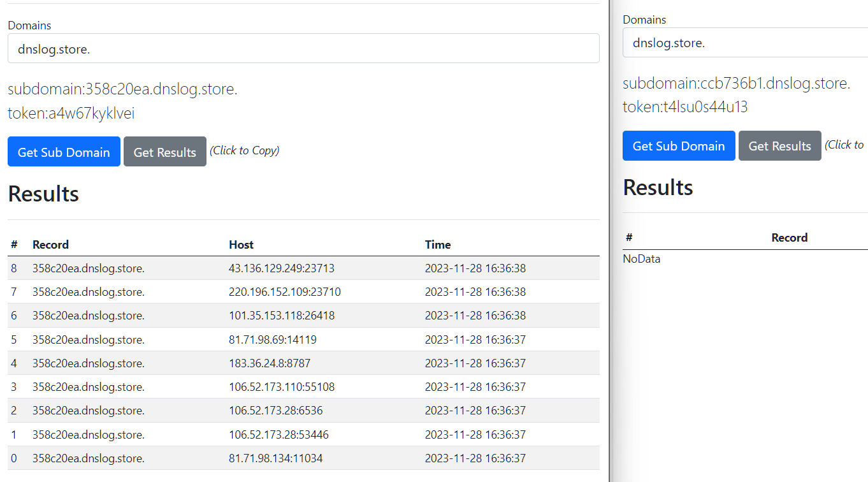Select host 43.136.129.249:23713 in row 8
The height and width of the screenshot is (482, 868).
281,268
